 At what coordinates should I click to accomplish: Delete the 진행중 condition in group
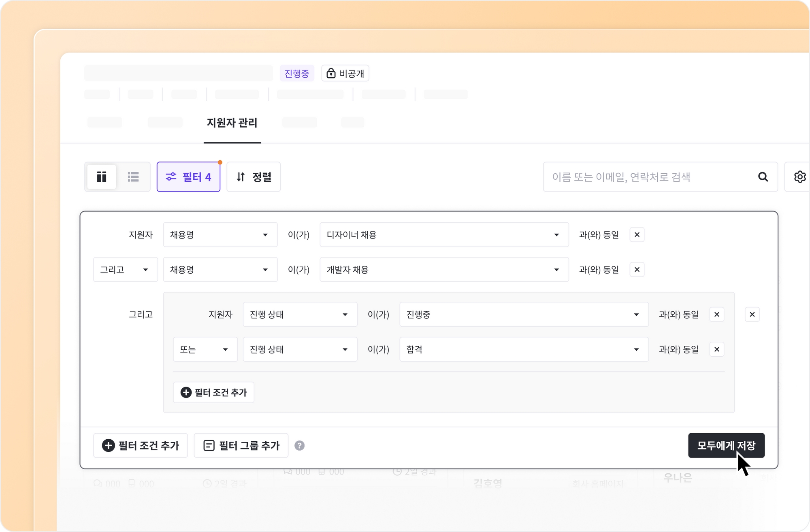click(716, 315)
